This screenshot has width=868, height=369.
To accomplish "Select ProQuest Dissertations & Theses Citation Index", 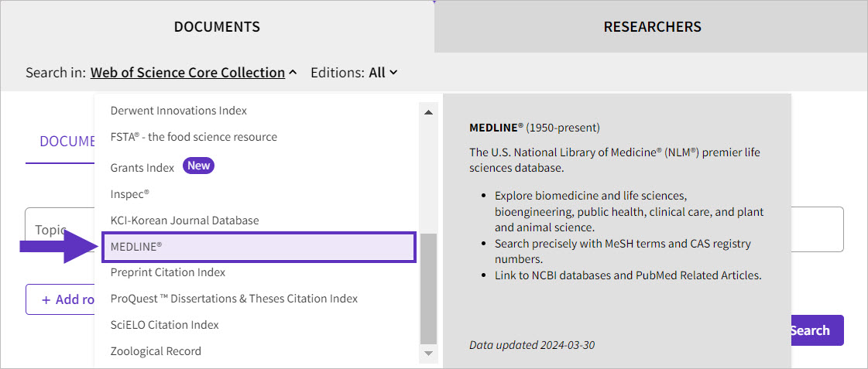I will [234, 299].
